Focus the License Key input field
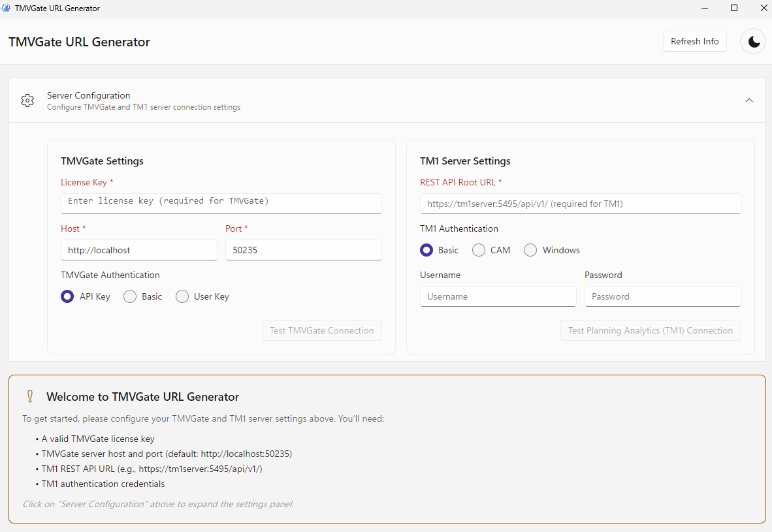The image size is (772, 532). tap(221, 203)
